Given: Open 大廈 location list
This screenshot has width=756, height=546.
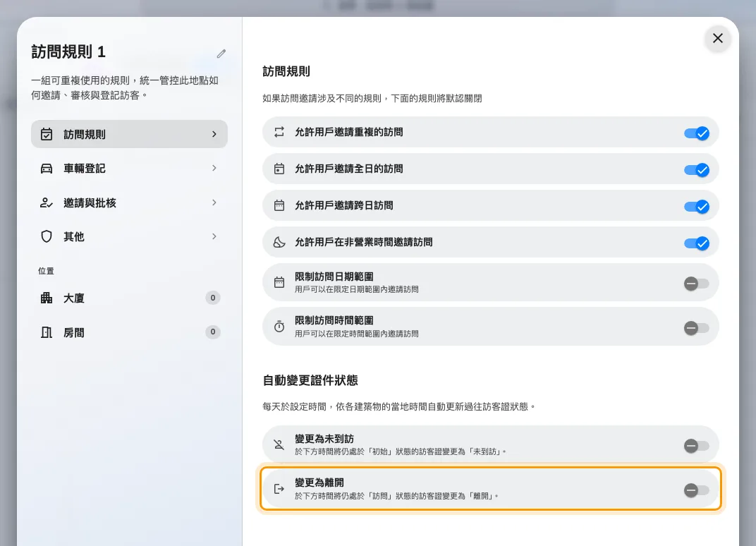Looking at the screenshot, I should point(129,298).
